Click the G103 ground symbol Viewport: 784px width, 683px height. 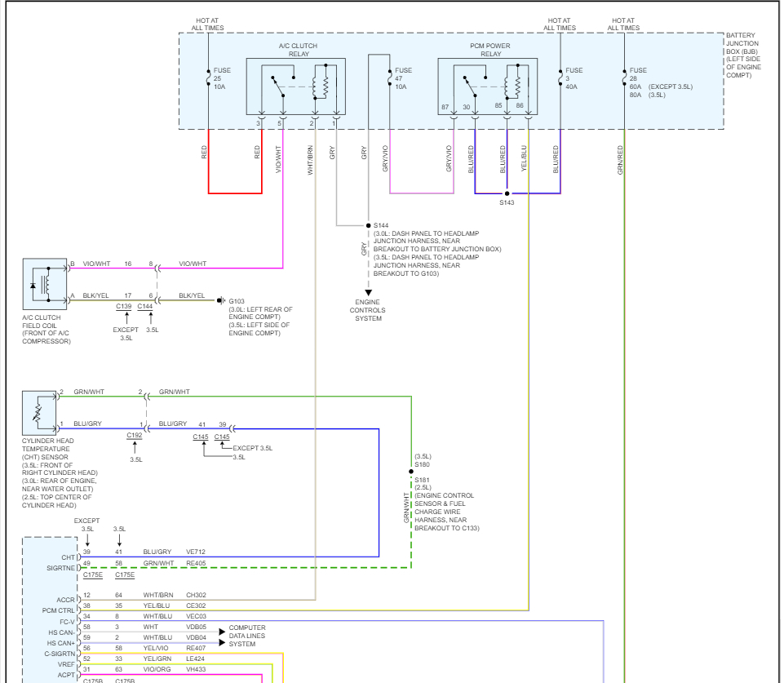point(220,300)
